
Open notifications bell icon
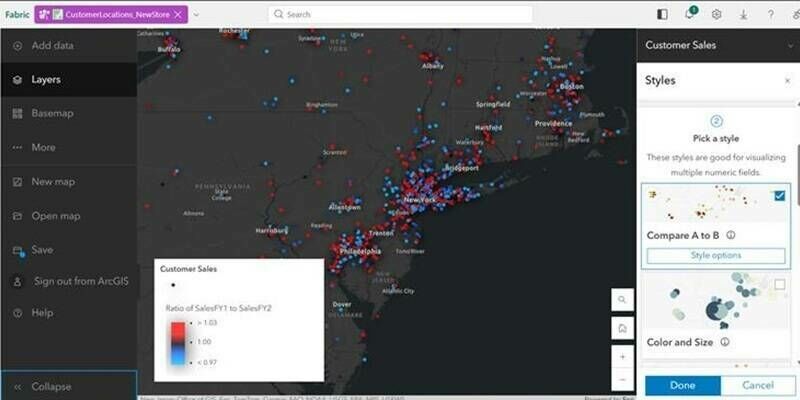(690, 14)
